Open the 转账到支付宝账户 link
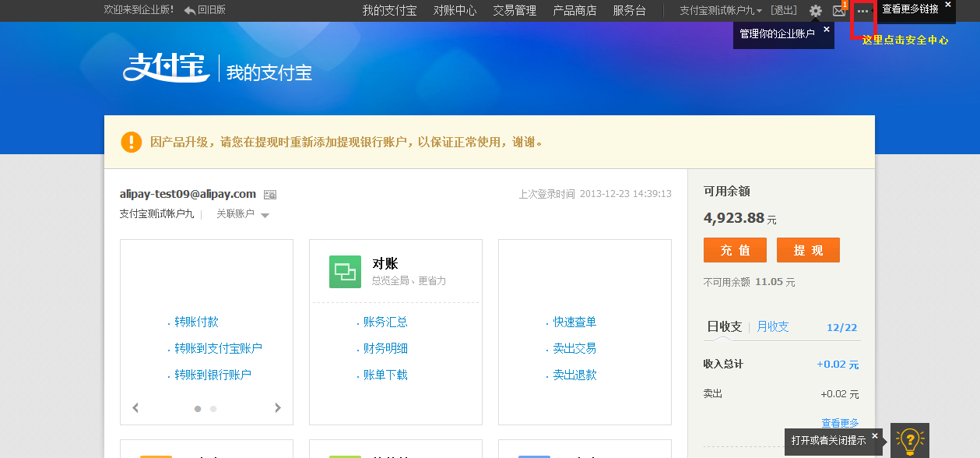Image resolution: width=980 pixels, height=458 pixels. coord(218,349)
